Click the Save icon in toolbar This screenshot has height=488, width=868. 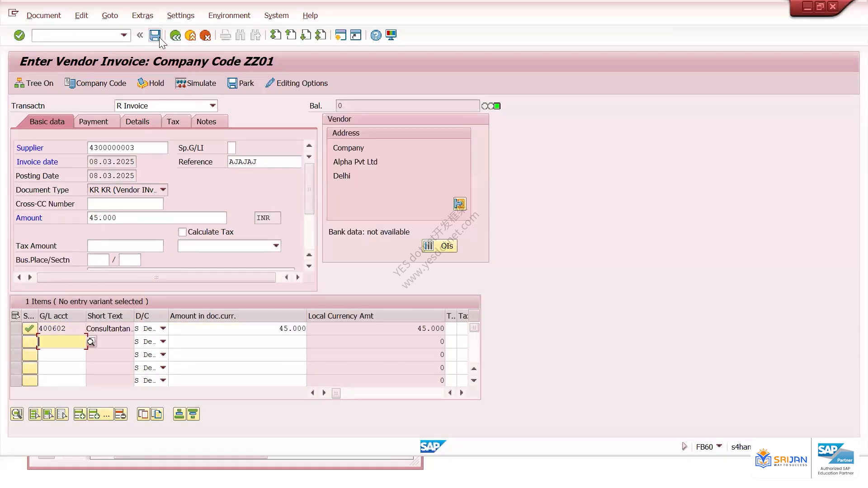click(x=155, y=35)
